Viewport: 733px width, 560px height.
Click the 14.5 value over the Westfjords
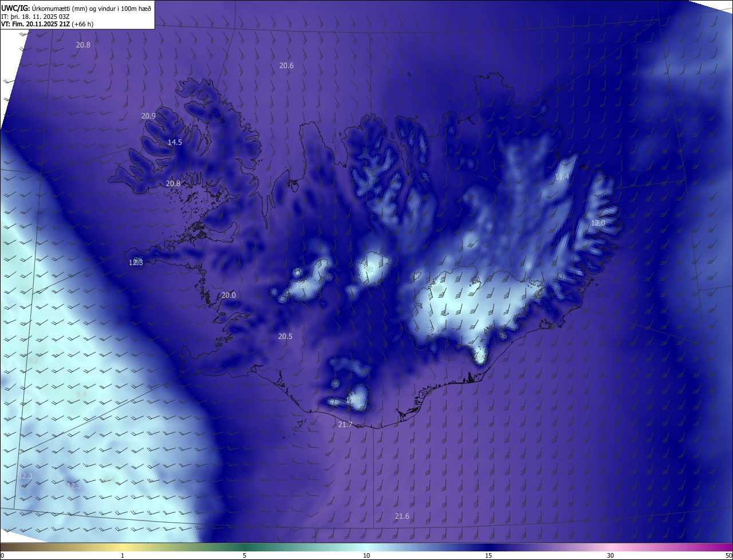click(x=175, y=142)
